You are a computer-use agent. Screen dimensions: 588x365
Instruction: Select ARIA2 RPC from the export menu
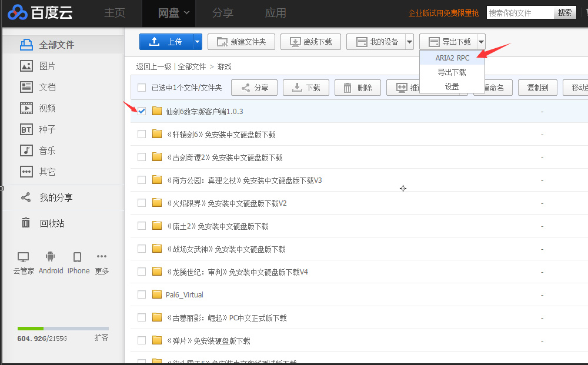452,58
